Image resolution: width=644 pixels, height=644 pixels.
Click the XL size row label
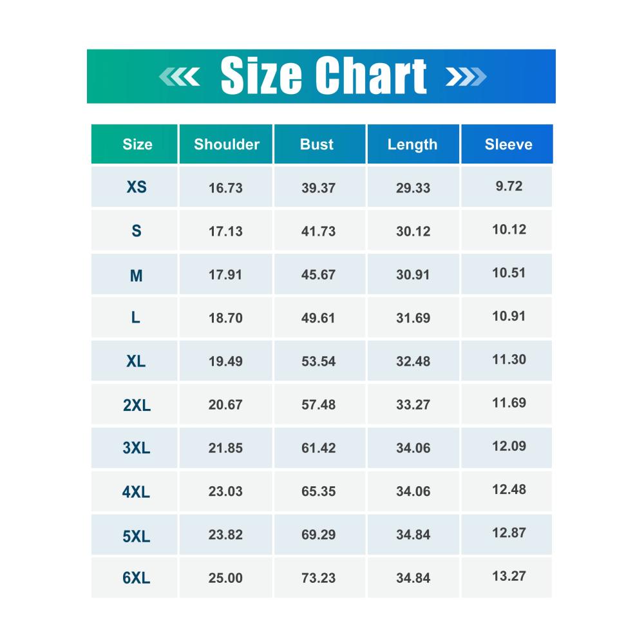point(136,361)
